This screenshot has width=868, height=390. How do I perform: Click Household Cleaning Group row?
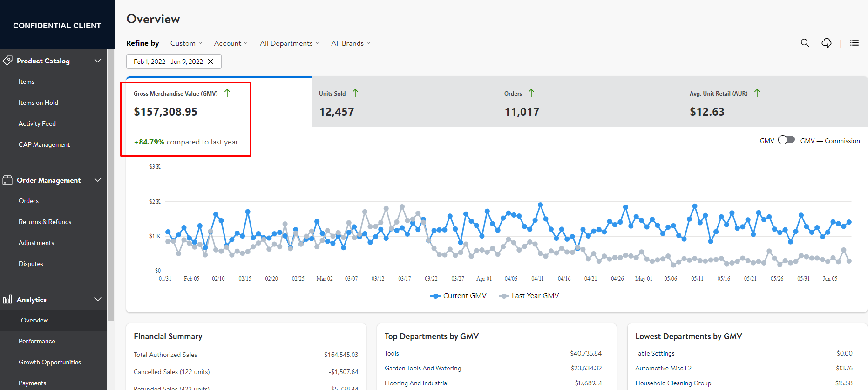(x=744, y=383)
